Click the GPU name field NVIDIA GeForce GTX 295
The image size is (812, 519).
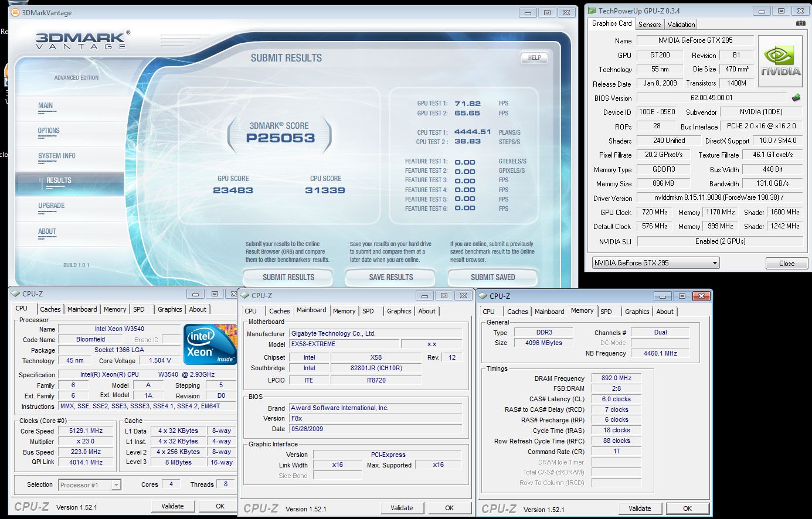tap(695, 40)
